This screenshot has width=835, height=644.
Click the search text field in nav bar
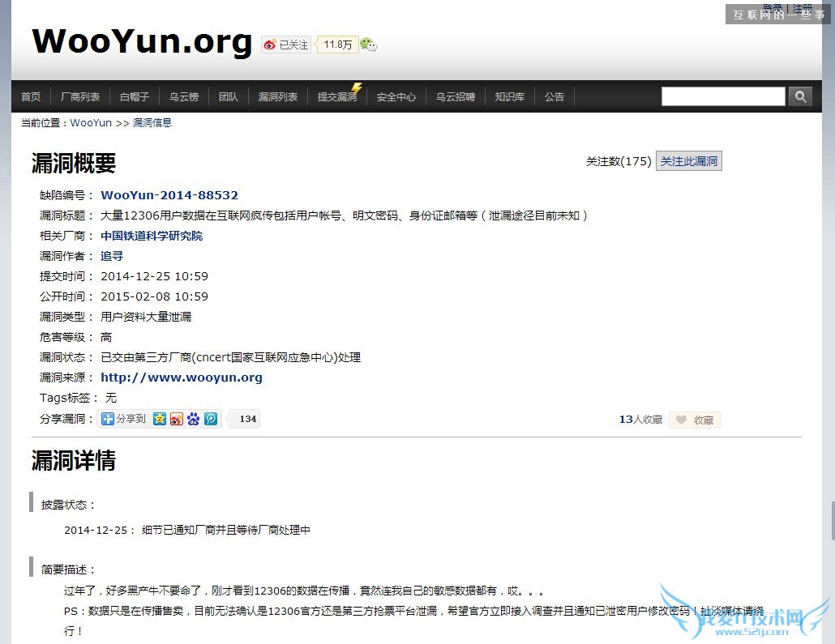point(723,96)
